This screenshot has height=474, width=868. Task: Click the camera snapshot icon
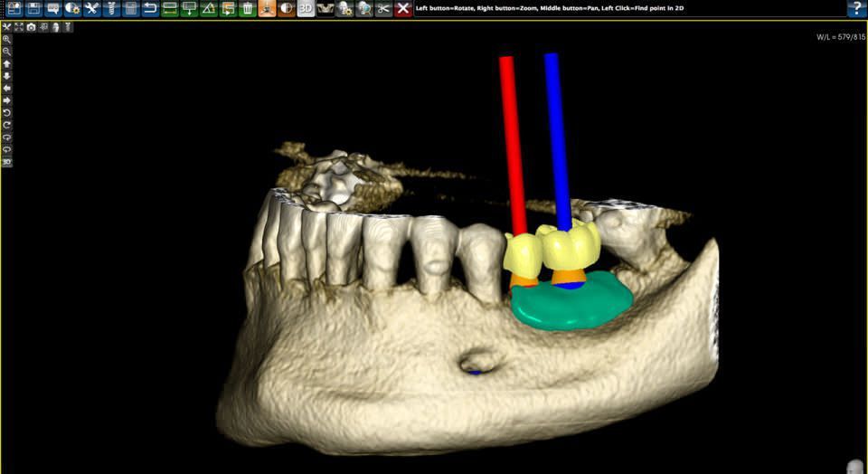pyautogui.click(x=31, y=27)
